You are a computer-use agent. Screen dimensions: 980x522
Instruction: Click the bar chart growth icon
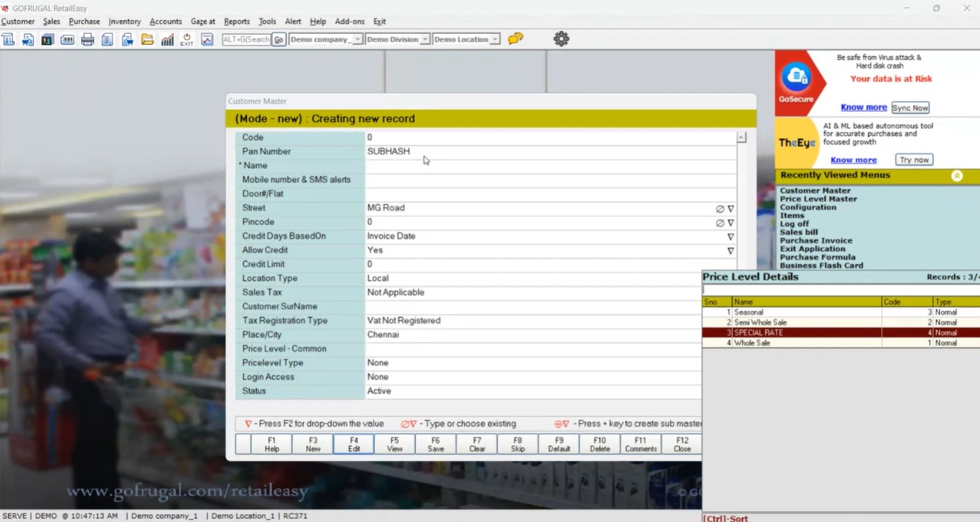(x=167, y=40)
